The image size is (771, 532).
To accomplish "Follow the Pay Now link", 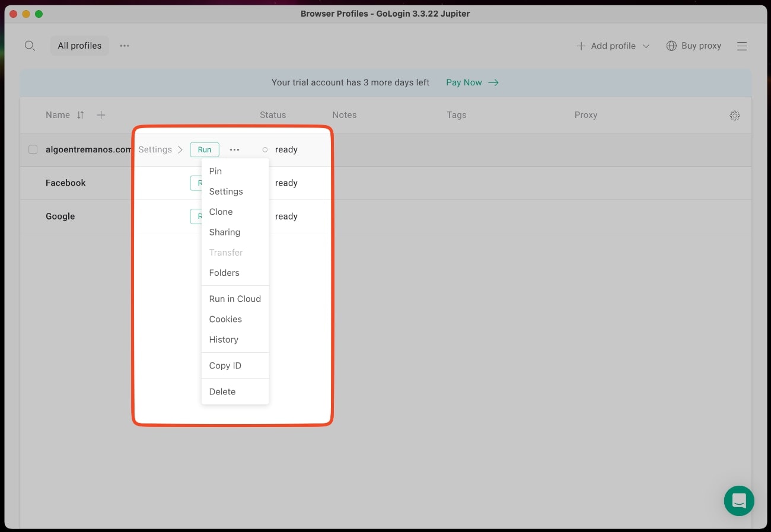I will click(x=473, y=82).
